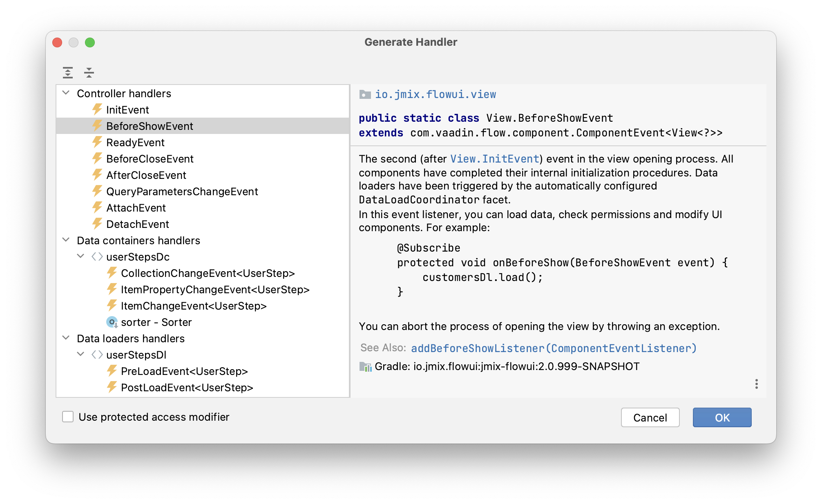Enable Use protected access modifier checkbox
The width and height of the screenshot is (822, 504).
pos(68,417)
